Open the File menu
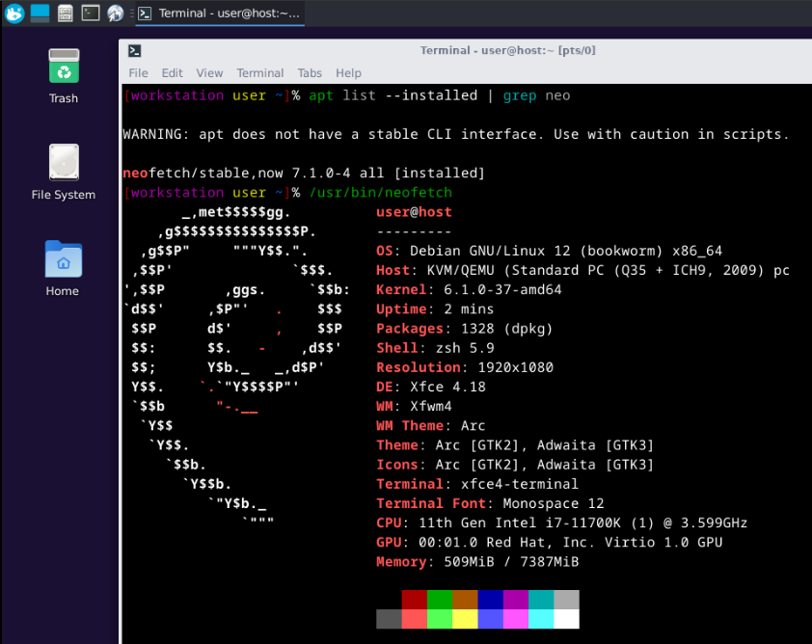812x644 pixels. [138, 73]
